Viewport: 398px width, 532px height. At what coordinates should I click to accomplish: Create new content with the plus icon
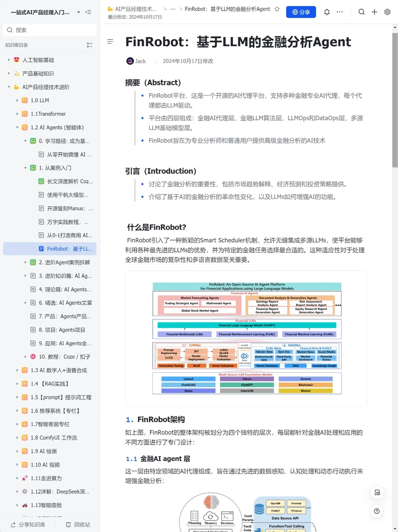pos(374,12)
